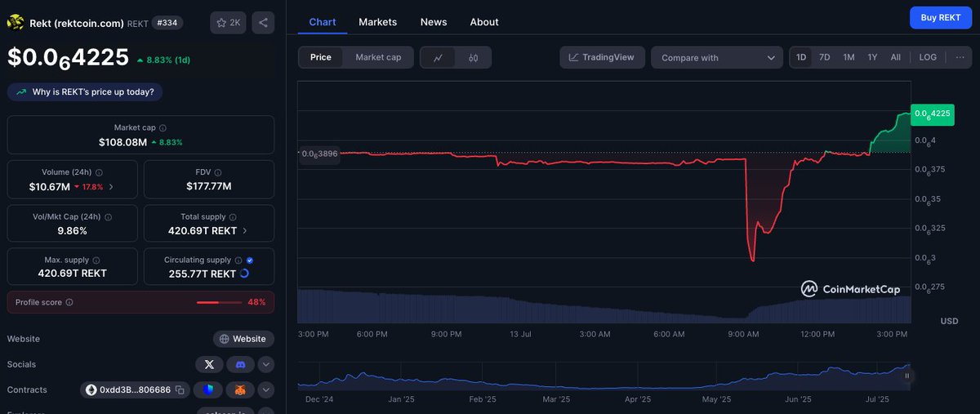
Task: Click the Profile score progress bar
Action: (219, 302)
